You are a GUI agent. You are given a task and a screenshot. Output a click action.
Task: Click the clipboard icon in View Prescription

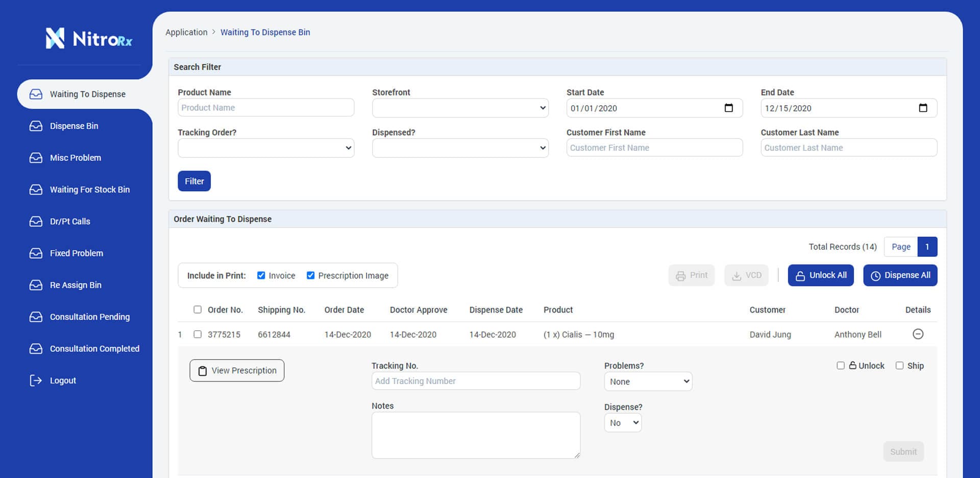tap(203, 371)
